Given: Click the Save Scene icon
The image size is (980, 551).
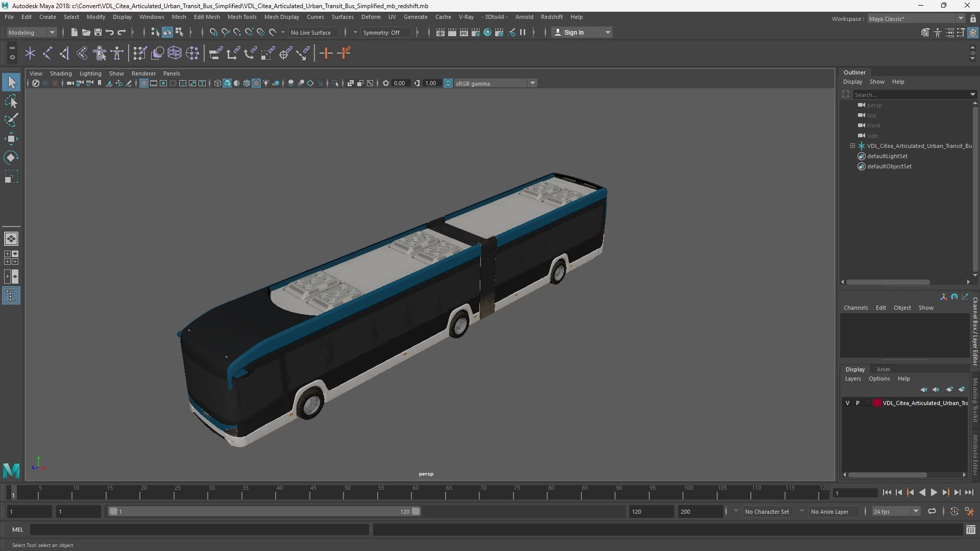Looking at the screenshot, I should (97, 32).
